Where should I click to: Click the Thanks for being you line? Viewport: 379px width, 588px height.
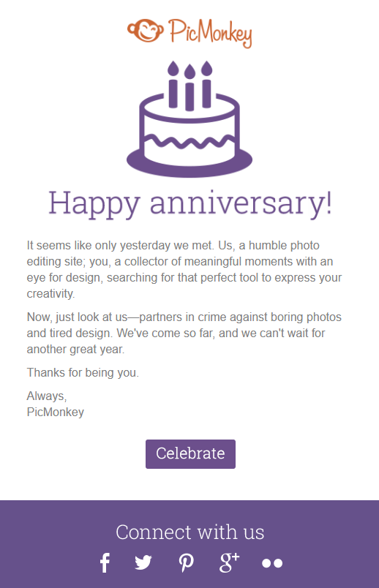tap(83, 373)
